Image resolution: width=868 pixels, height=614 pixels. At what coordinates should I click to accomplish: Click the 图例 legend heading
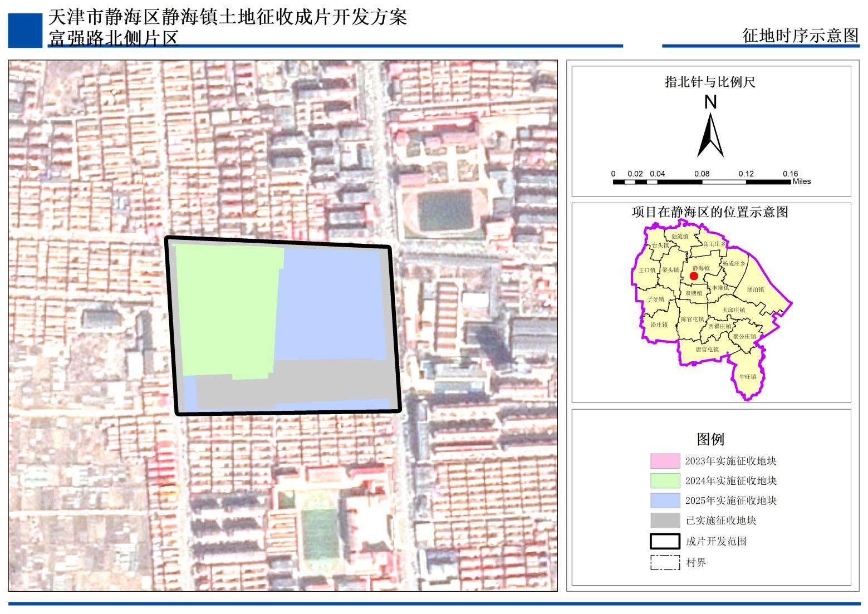pos(710,439)
